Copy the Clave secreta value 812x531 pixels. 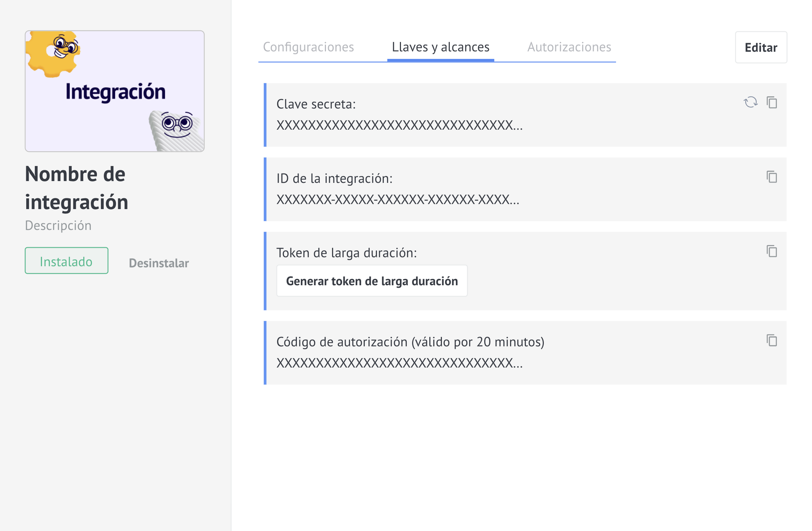coord(772,102)
